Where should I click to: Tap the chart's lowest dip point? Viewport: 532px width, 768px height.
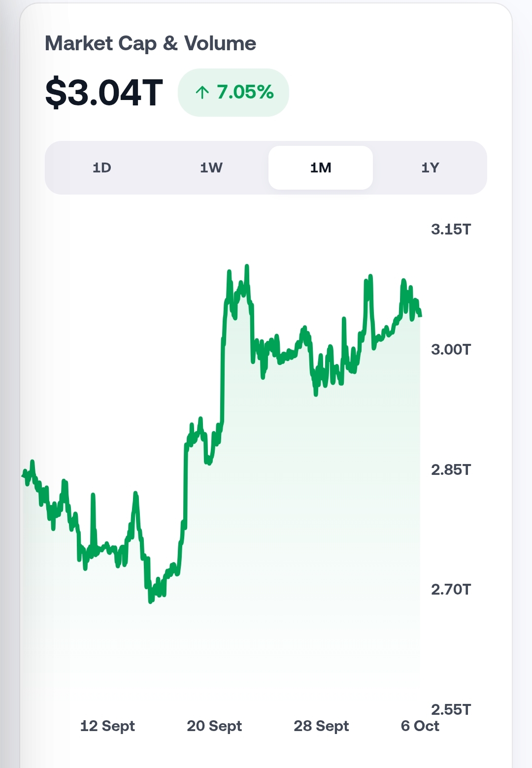pos(150,601)
